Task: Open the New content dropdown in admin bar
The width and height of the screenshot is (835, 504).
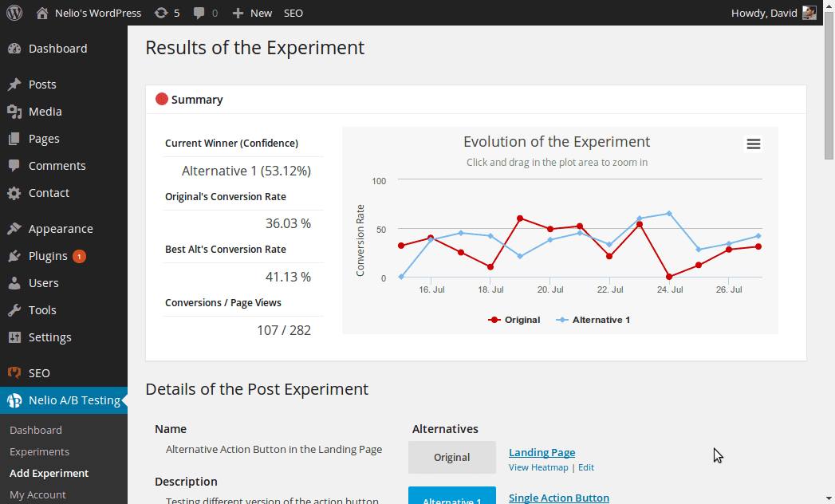Action: pos(252,13)
